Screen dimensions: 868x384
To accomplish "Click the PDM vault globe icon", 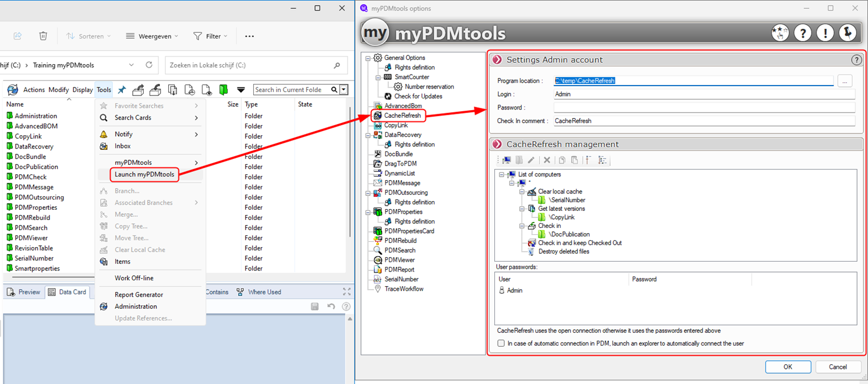I will (13, 90).
